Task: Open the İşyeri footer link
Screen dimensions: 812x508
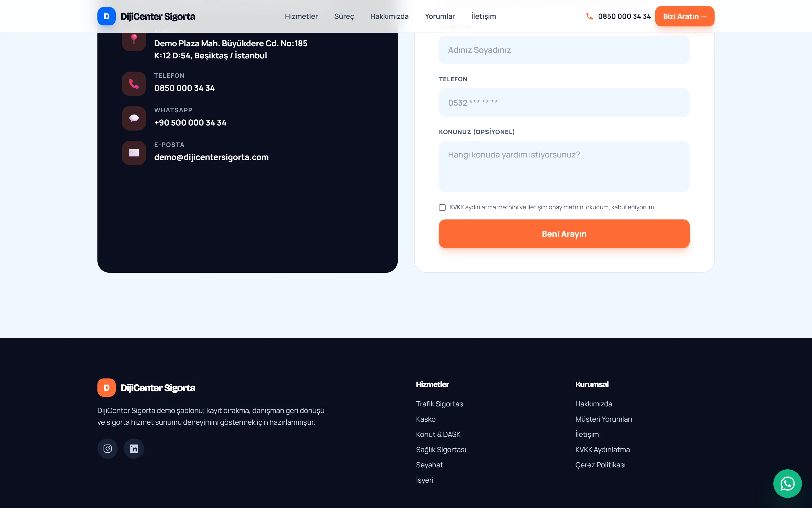Action: coord(425,480)
